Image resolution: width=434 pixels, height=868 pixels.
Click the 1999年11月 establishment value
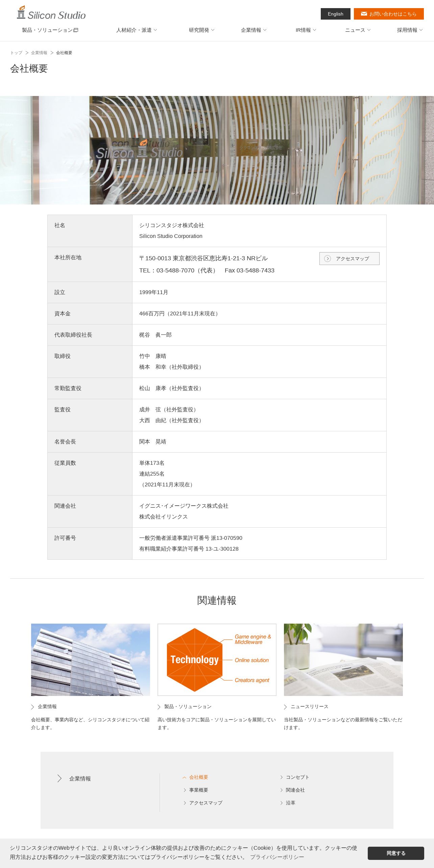tap(153, 292)
